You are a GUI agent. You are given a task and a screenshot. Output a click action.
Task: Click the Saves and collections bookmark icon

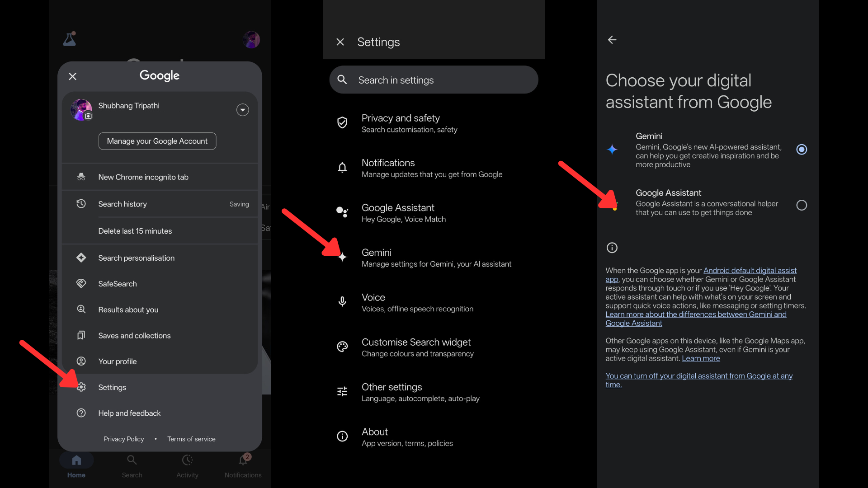coord(81,335)
